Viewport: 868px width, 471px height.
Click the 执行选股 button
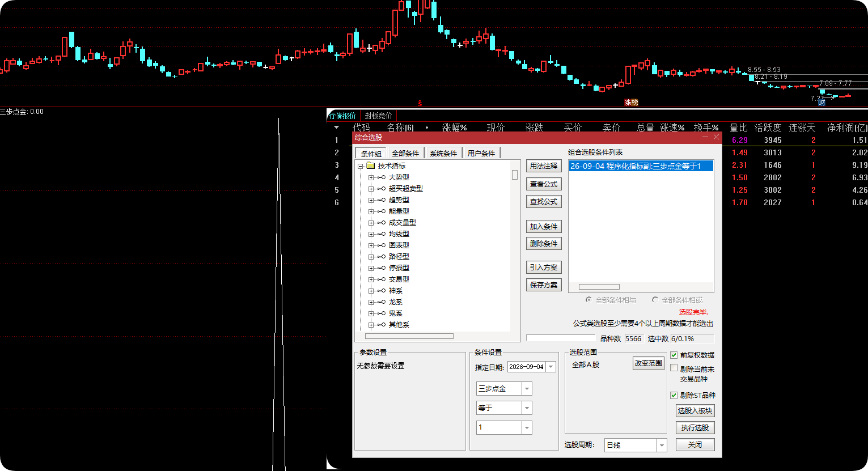[x=695, y=428]
